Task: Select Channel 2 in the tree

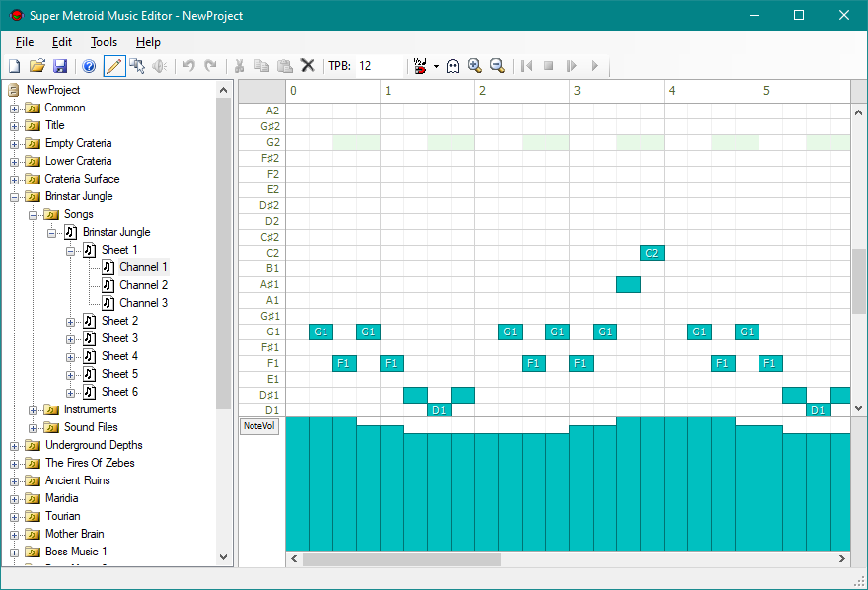Action: click(143, 285)
